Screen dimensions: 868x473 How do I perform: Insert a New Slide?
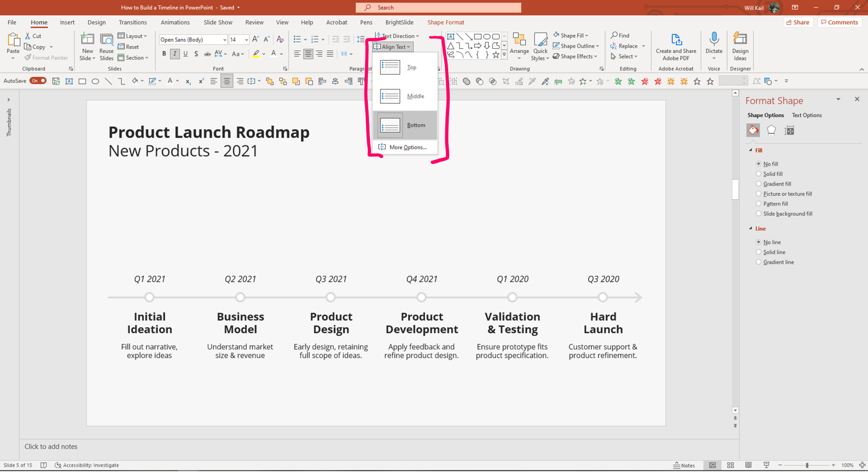coord(87,46)
